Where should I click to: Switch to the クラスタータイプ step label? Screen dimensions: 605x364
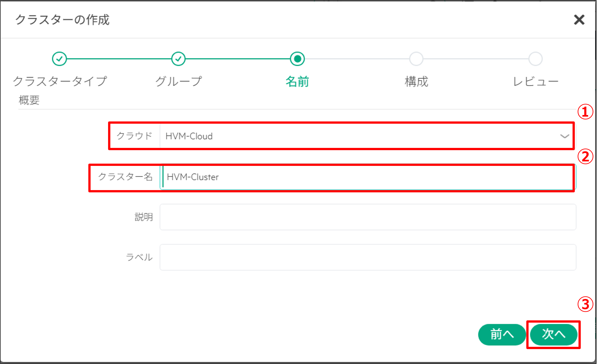tap(60, 81)
